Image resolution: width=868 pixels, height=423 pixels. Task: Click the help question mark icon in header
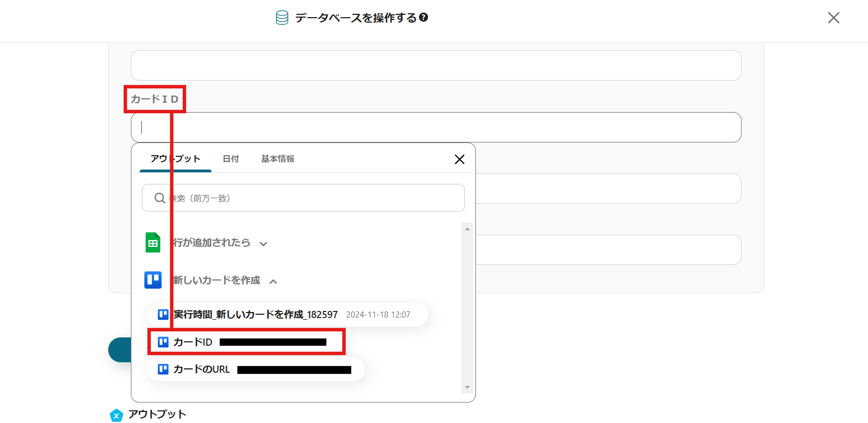[424, 17]
